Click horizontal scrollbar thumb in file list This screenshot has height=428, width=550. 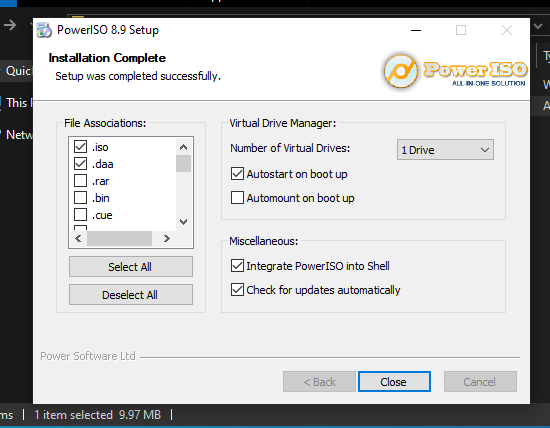[x=119, y=239]
